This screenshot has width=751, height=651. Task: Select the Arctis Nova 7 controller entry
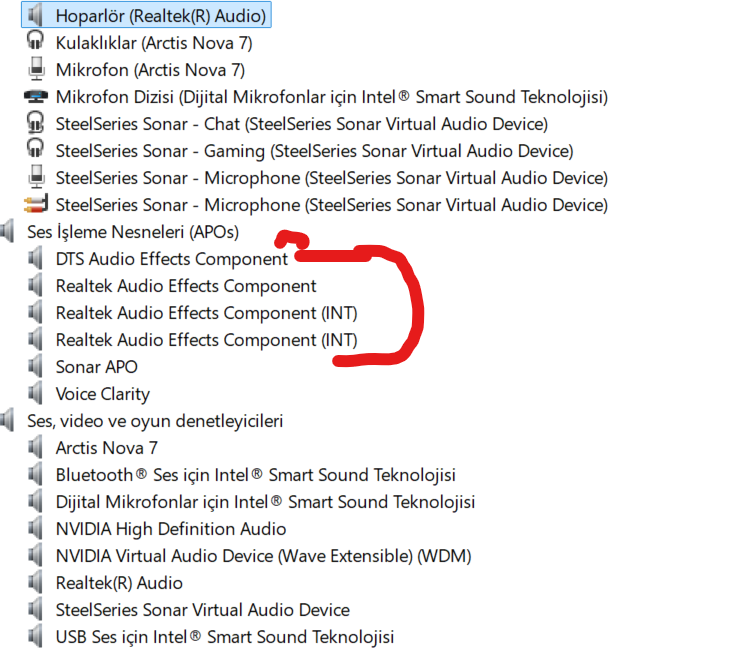(107, 448)
